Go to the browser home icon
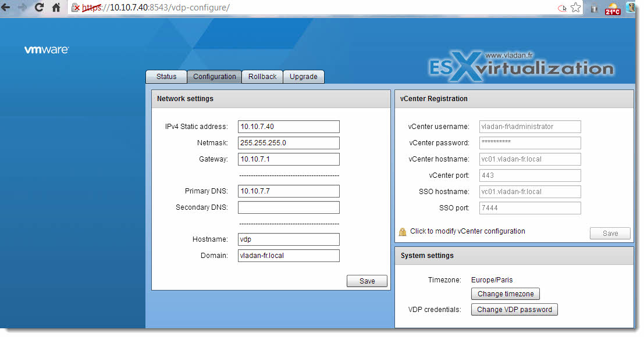 56,8
